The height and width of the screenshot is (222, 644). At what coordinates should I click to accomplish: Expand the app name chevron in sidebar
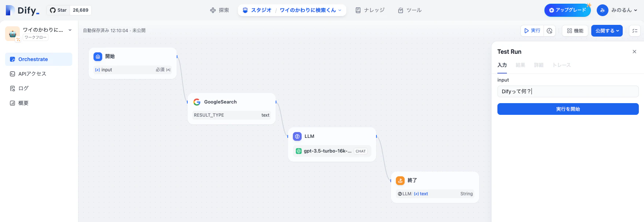[x=70, y=30]
